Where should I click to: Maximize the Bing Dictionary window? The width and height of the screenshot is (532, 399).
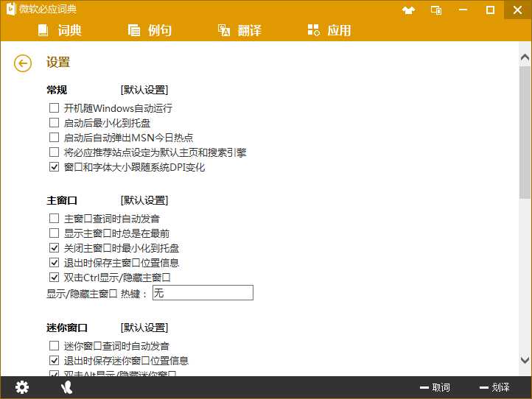(490, 10)
